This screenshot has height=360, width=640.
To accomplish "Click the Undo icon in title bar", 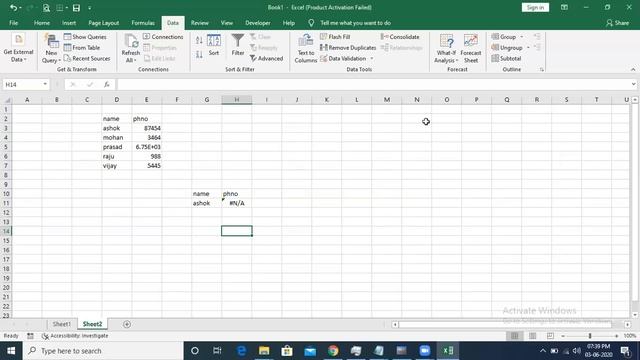I will (13, 8).
